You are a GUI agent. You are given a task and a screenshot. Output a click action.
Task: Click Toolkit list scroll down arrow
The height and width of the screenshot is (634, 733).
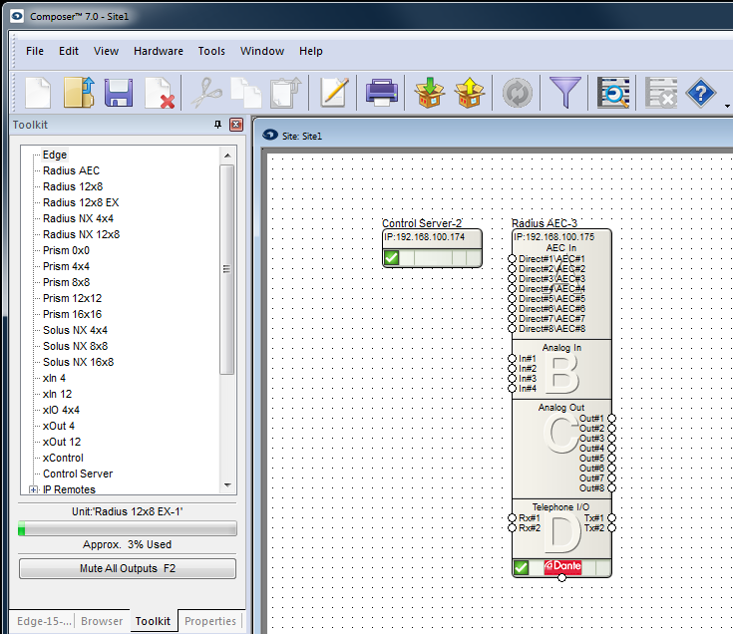pyautogui.click(x=227, y=485)
